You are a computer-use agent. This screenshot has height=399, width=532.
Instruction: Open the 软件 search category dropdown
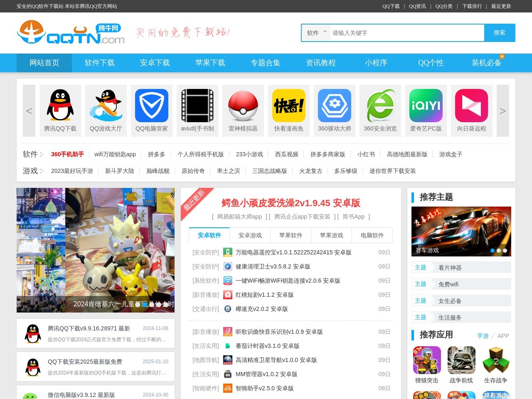pyautogui.click(x=317, y=33)
